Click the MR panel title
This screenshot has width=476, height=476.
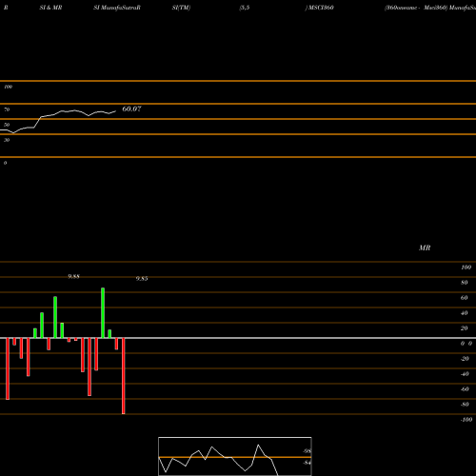[x=425, y=248]
